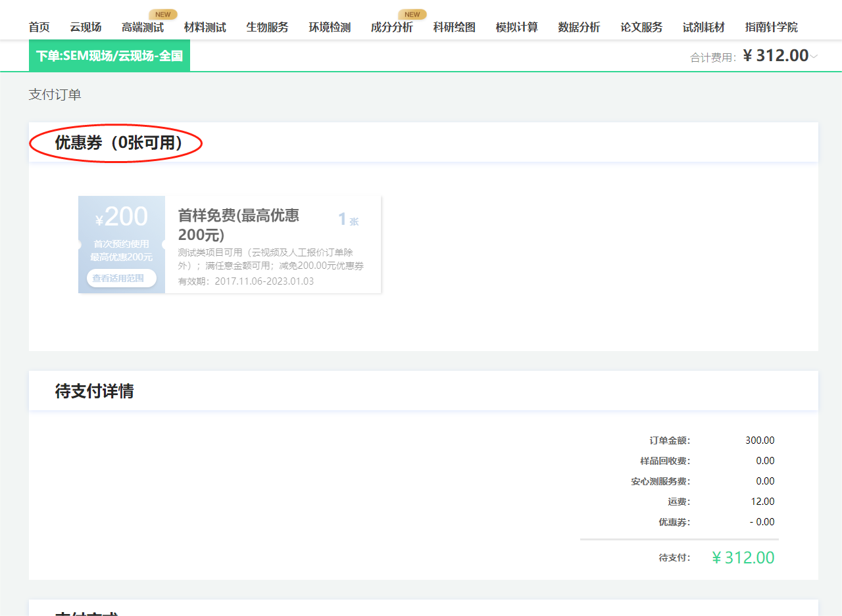Viewport: 842px width, 616px height.
Task: Open 指南针学院 in the navigation
Action: click(x=771, y=27)
